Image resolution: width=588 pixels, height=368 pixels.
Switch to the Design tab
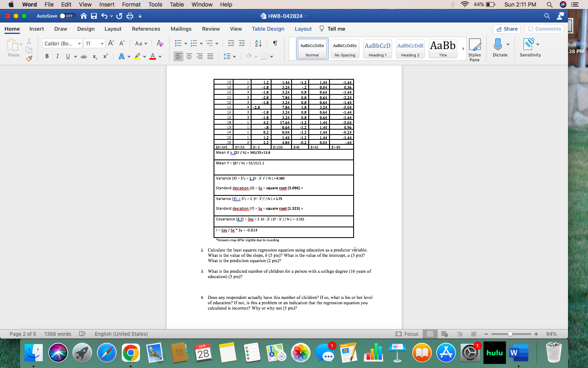coord(86,29)
